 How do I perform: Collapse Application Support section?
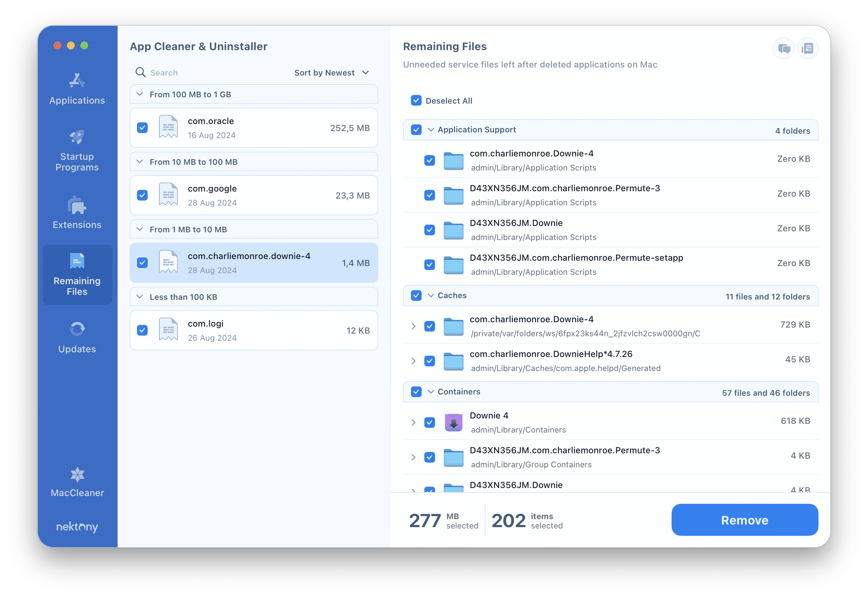432,129
